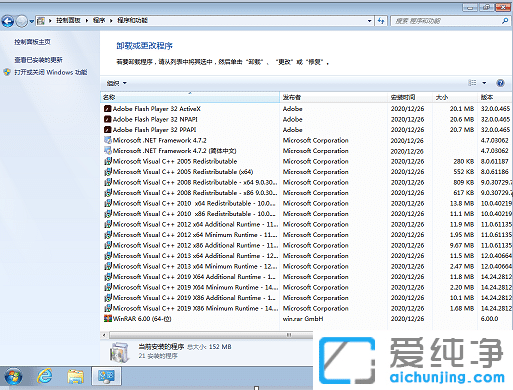Image resolution: width=513 pixels, height=390 pixels.
Task: Select Adobe Flash Player 32 PPAPI icon
Action: [108, 130]
